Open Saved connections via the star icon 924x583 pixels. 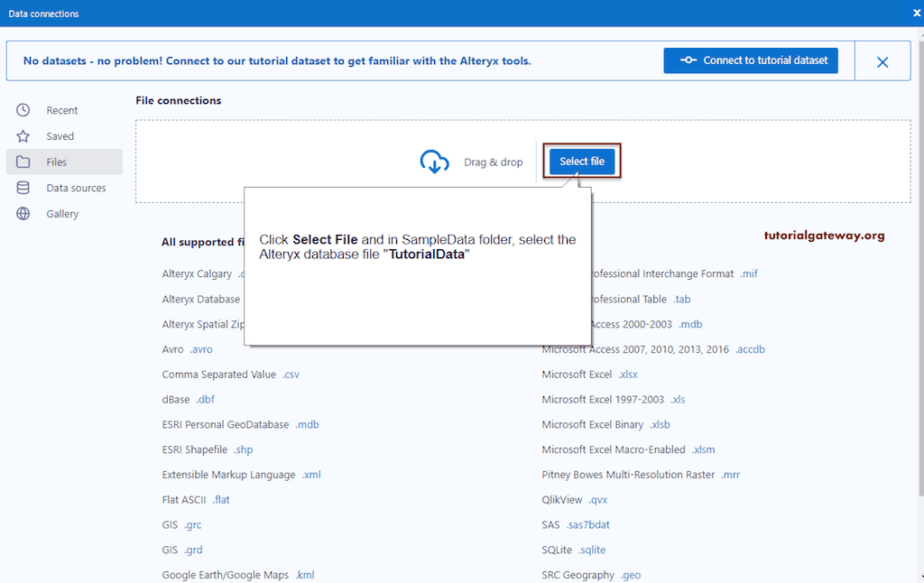[x=23, y=135]
